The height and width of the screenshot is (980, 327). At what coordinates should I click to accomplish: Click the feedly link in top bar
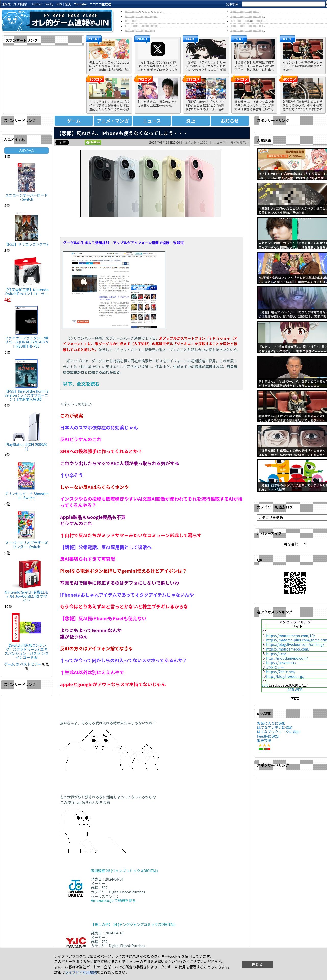[x=49, y=4]
